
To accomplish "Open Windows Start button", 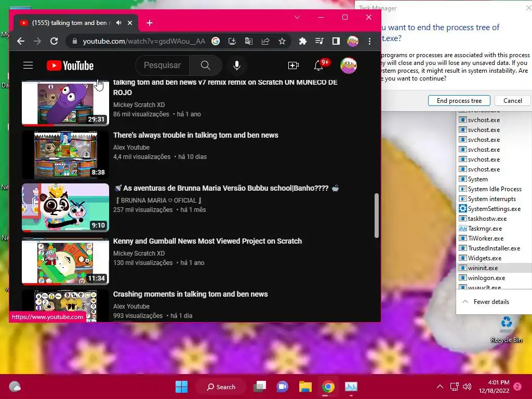I will click(x=181, y=387).
